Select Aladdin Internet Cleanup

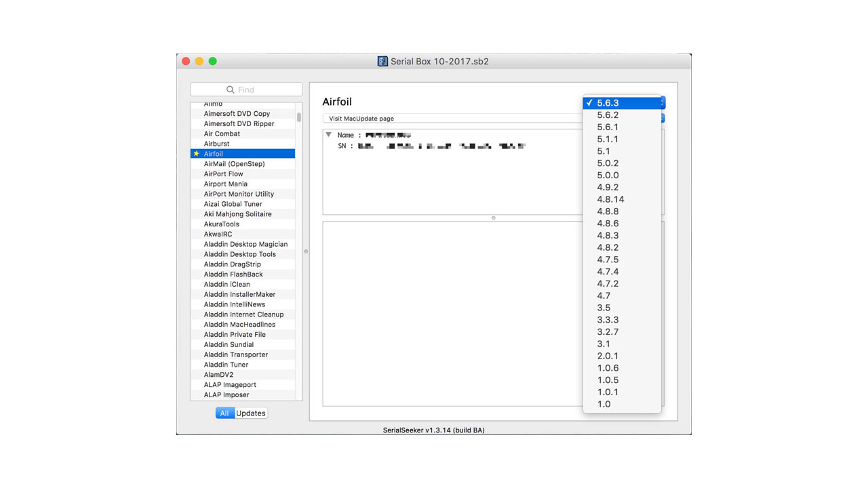[243, 314]
